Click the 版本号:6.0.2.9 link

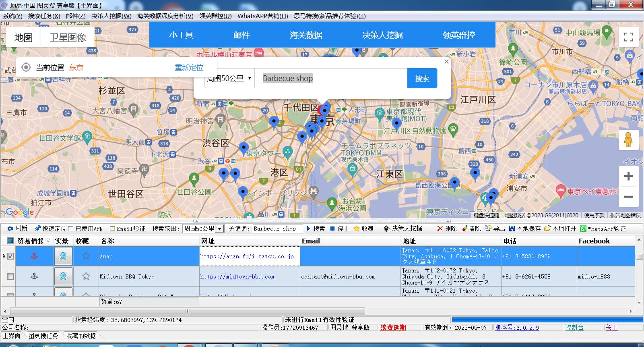point(517,327)
